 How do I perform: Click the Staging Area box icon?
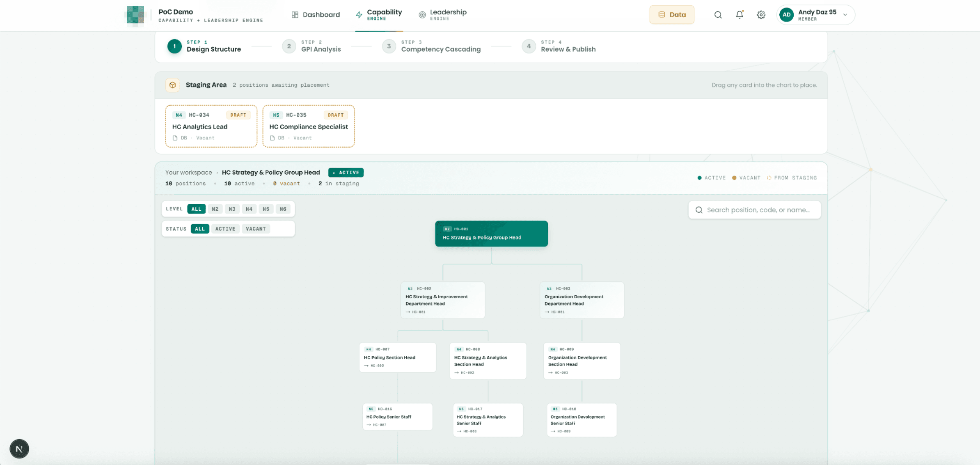173,85
